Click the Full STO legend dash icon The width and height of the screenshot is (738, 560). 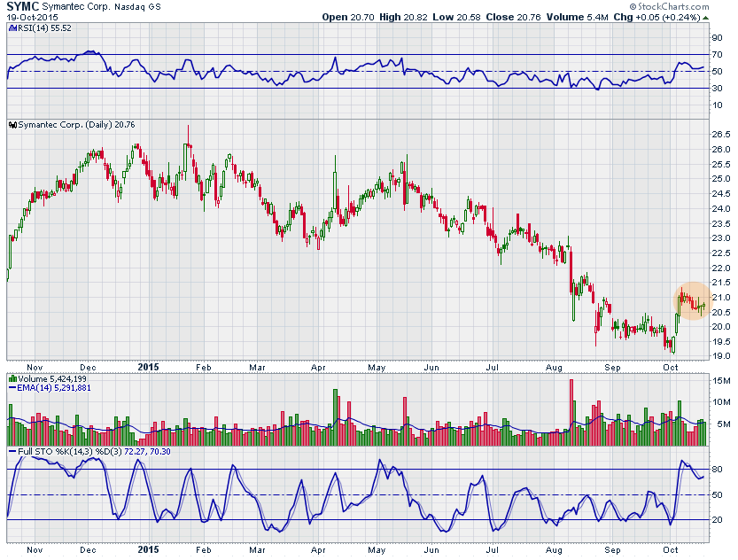click(x=11, y=453)
